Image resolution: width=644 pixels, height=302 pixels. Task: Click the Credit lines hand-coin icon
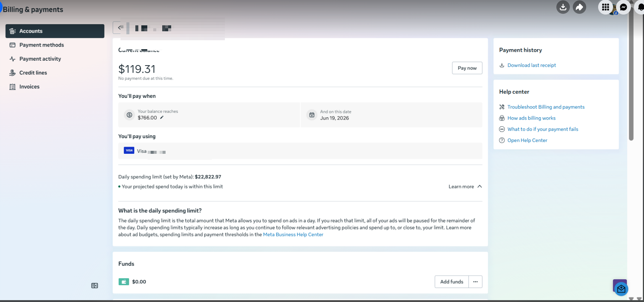click(x=12, y=73)
